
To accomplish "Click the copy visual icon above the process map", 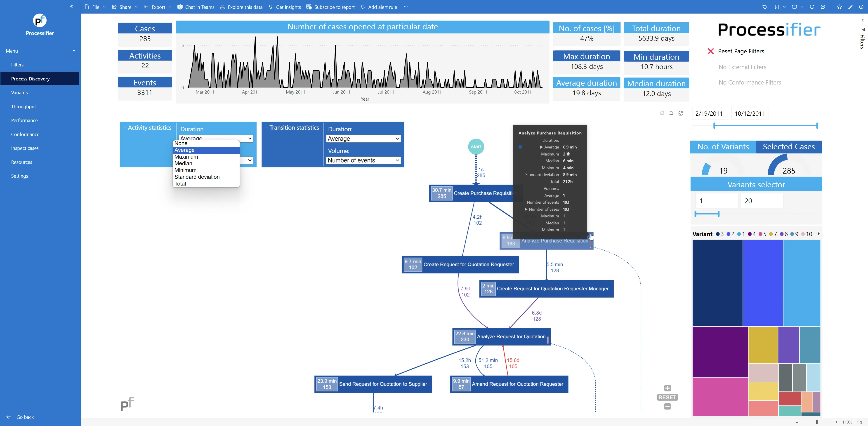I will click(x=662, y=113).
